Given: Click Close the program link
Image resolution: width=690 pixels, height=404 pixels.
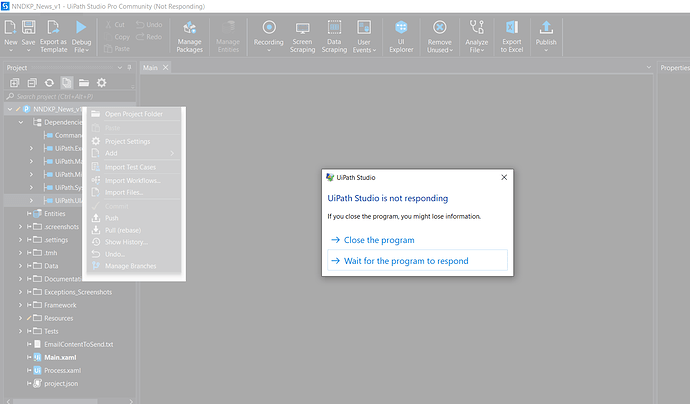Looking at the screenshot, I should (379, 240).
